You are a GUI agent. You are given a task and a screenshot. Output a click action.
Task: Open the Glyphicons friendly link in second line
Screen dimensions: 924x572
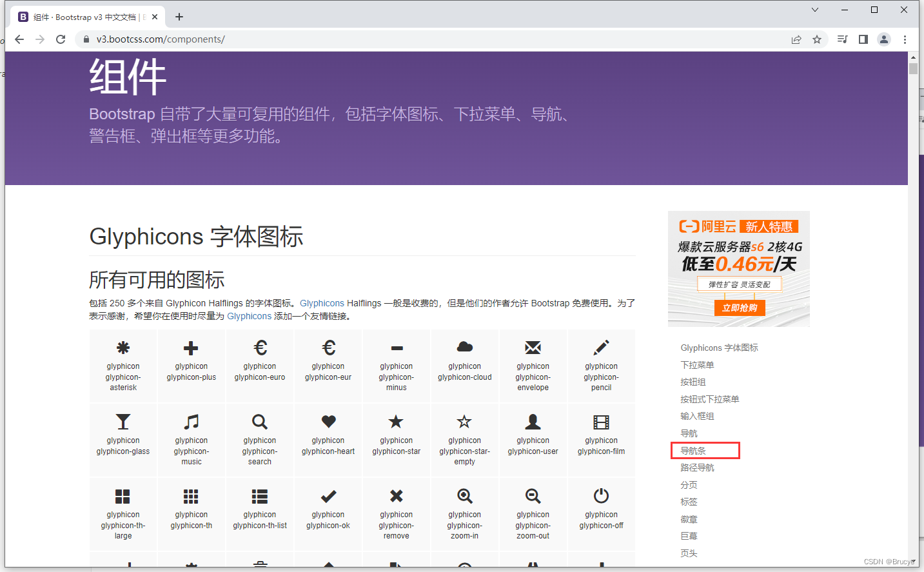click(x=249, y=316)
